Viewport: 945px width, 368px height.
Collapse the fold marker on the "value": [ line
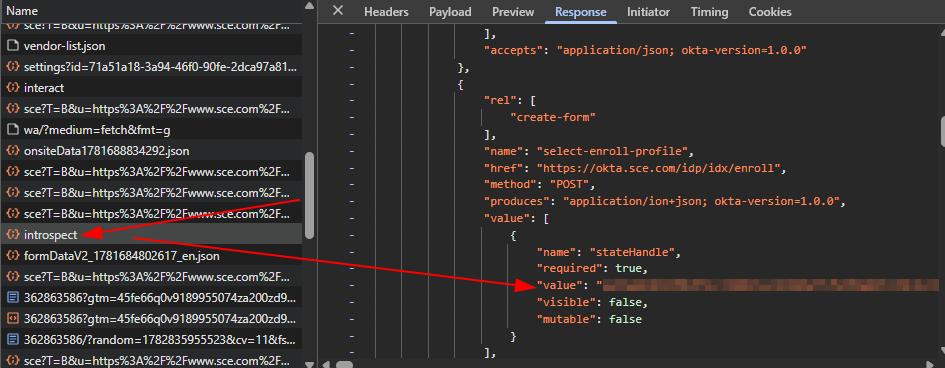tap(352, 219)
